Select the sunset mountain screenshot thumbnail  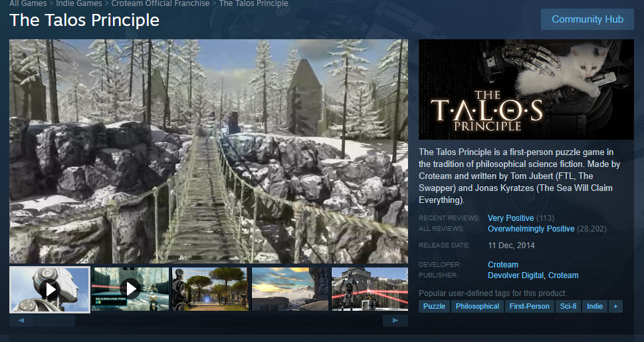pos(290,289)
